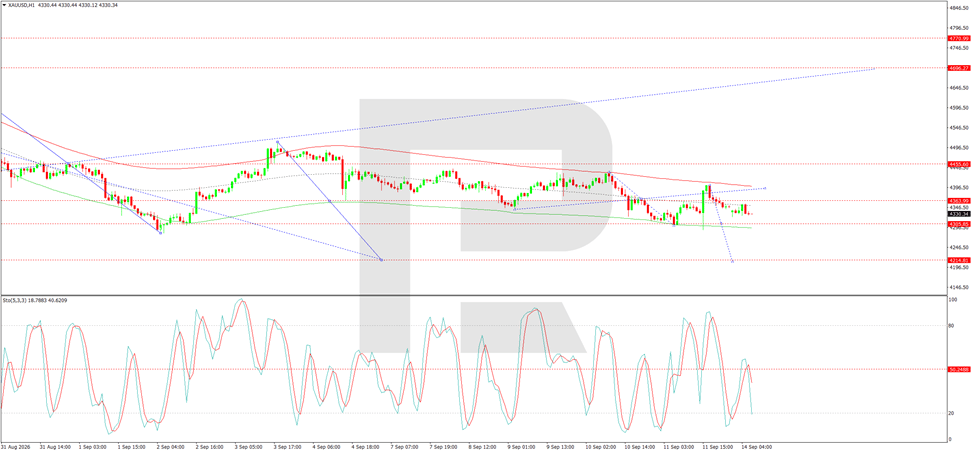Select the red 4696.27 price level label

[x=959, y=68]
